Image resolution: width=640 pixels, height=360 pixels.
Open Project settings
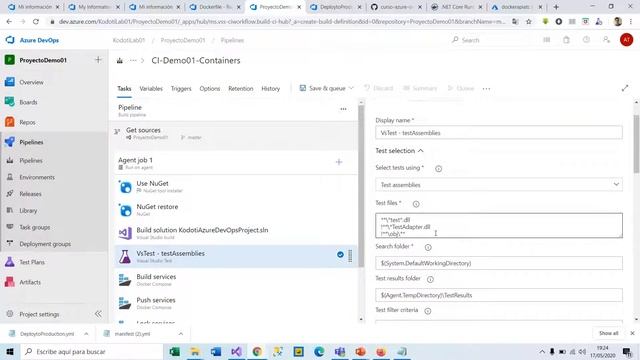39,314
